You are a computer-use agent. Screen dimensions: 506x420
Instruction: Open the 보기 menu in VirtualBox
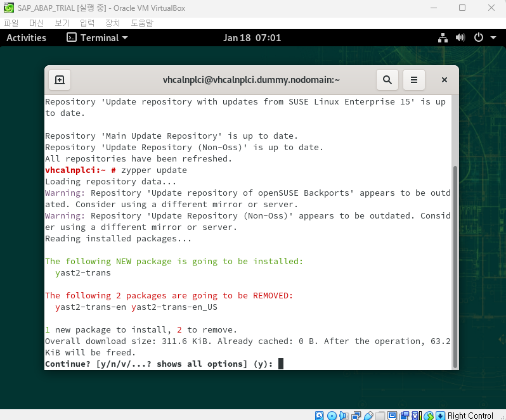[62, 23]
